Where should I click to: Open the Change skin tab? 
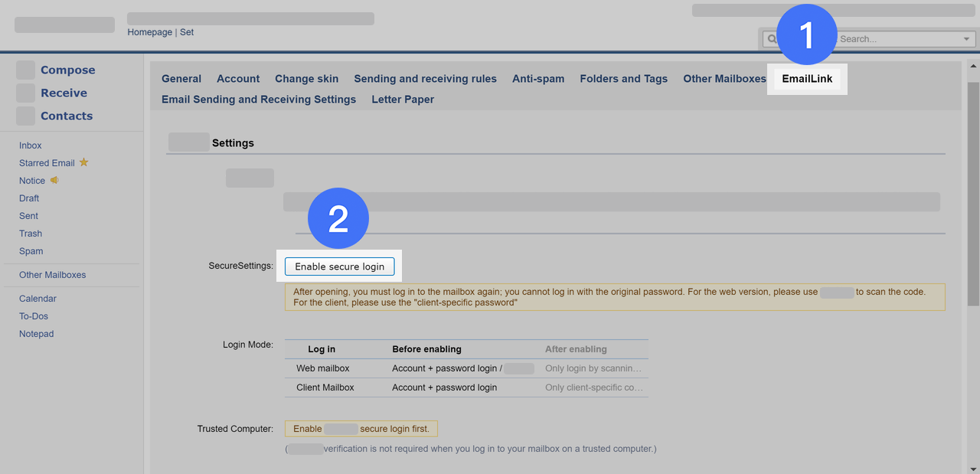[x=306, y=78]
